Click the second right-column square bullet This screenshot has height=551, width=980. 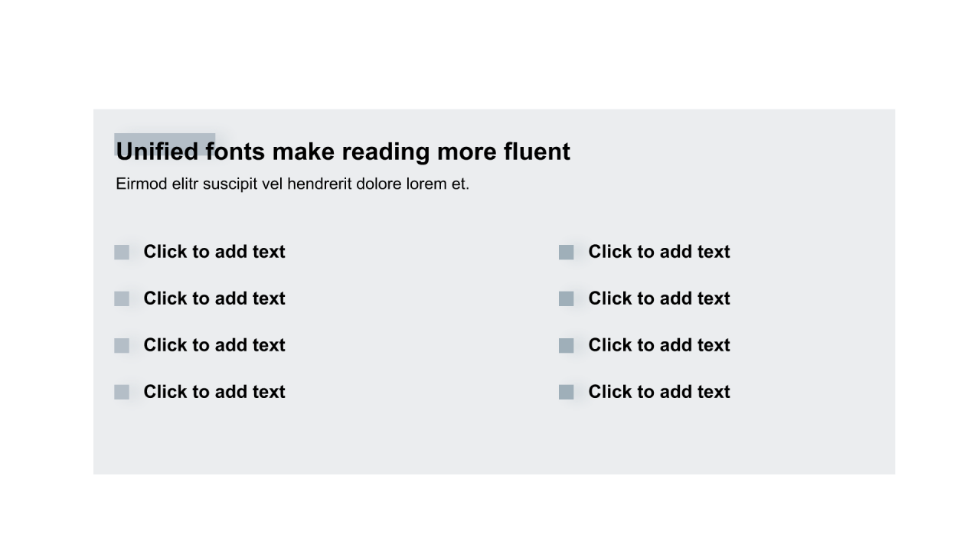pos(567,299)
